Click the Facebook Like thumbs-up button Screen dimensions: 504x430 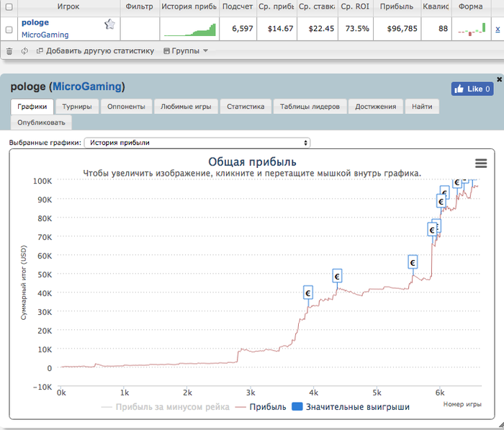point(472,89)
